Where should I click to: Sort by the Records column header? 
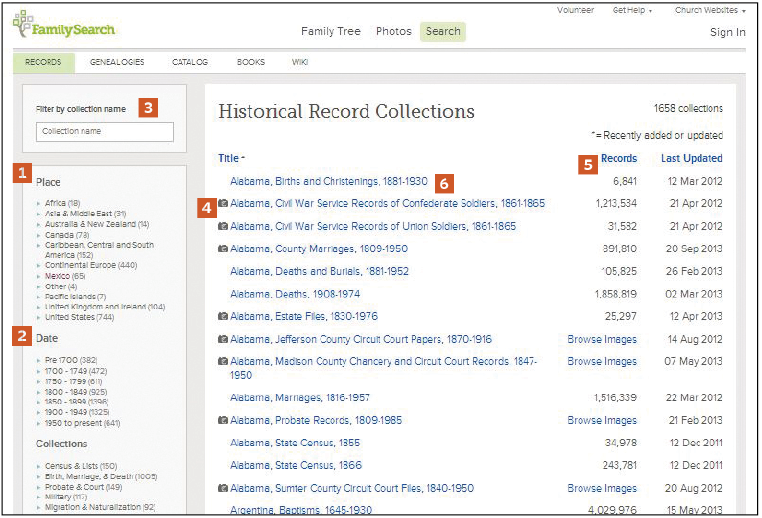click(x=619, y=158)
